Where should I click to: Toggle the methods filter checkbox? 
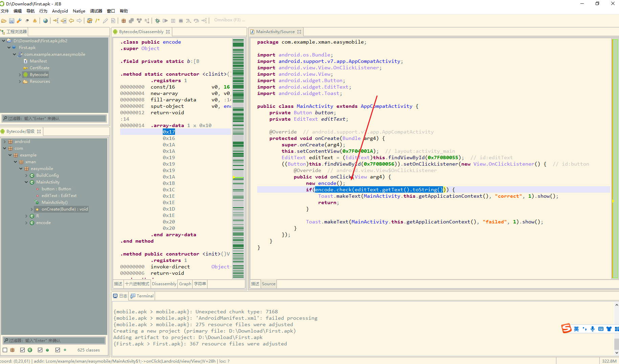pos(40,350)
